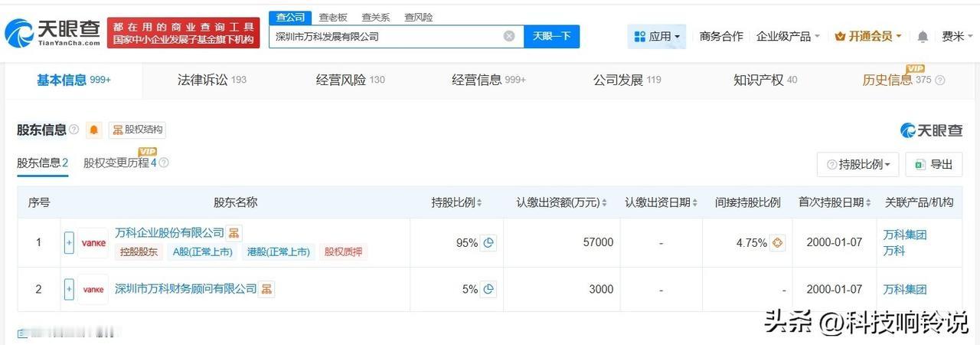Click the 控股股东 tag
Image resolution: width=980 pixels, height=345 pixels.
click(x=139, y=251)
